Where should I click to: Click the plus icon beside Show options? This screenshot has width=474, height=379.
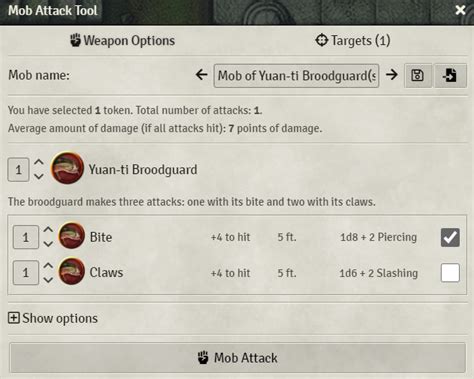14,318
